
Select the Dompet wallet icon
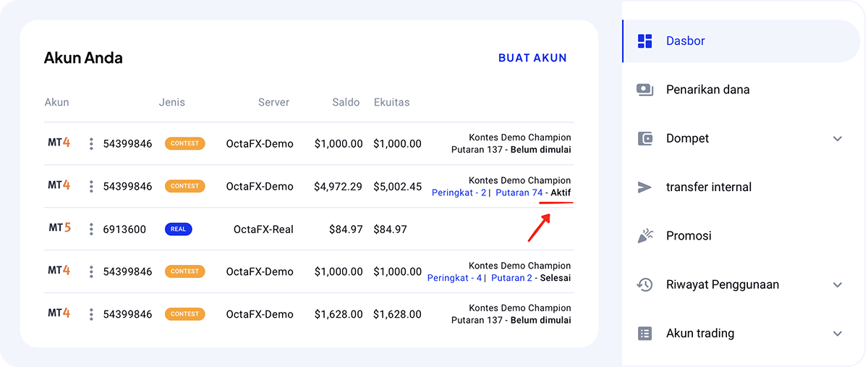coord(644,138)
